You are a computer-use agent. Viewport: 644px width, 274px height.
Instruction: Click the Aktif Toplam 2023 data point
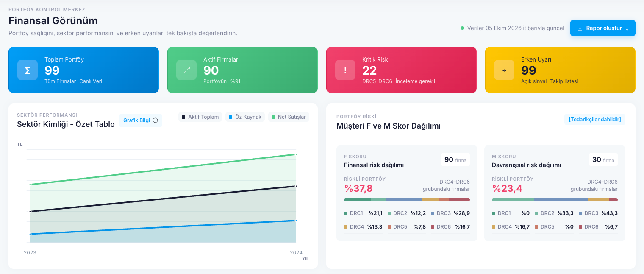pos(30,211)
